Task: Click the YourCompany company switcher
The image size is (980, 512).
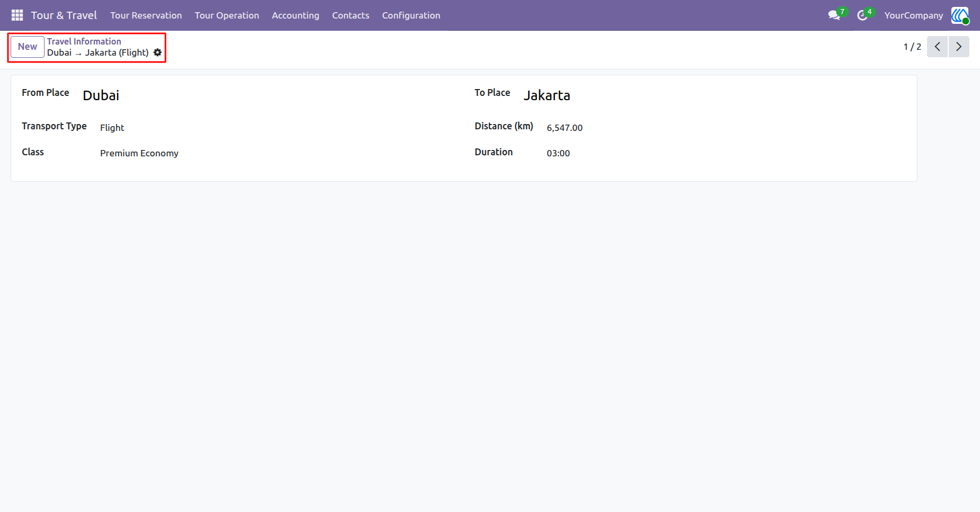Action: pos(914,15)
